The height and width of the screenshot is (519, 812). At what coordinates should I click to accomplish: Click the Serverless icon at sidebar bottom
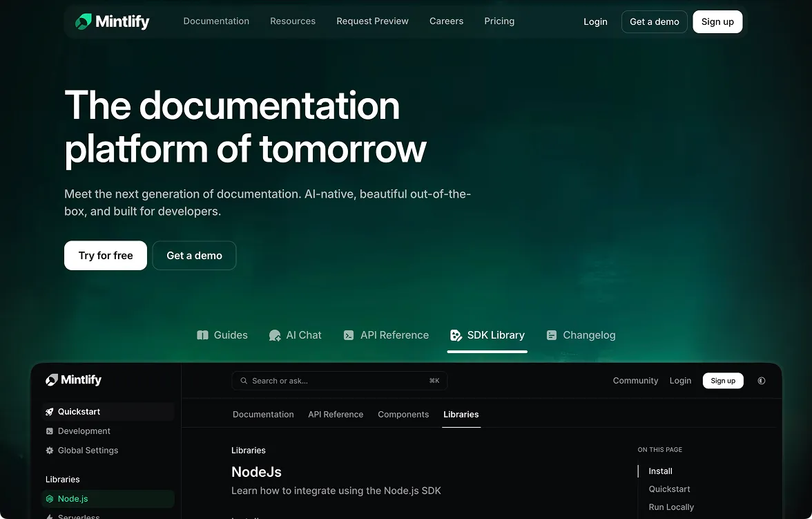click(48, 516)
